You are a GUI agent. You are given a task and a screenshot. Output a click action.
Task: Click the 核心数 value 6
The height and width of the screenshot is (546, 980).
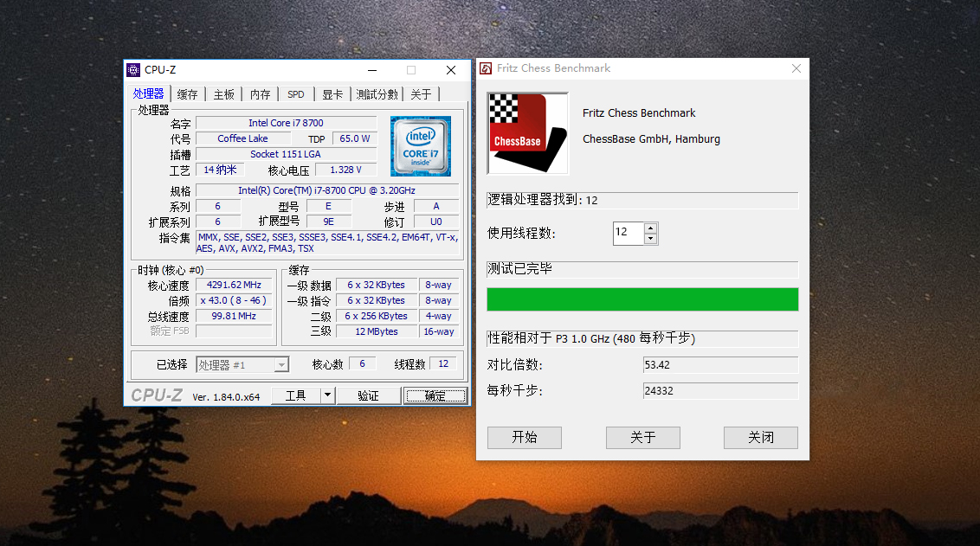pyautogui.click(x=362, y=363)
